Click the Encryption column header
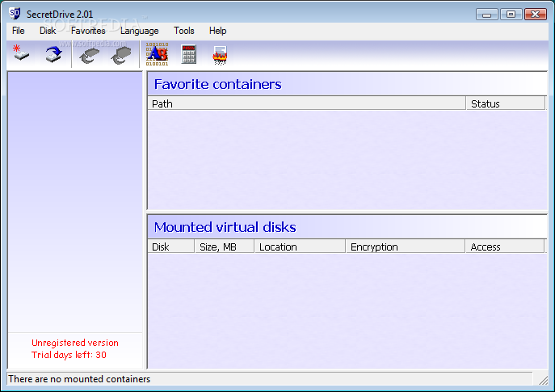This screenshot has width=555, height=392. coord(406,247)
